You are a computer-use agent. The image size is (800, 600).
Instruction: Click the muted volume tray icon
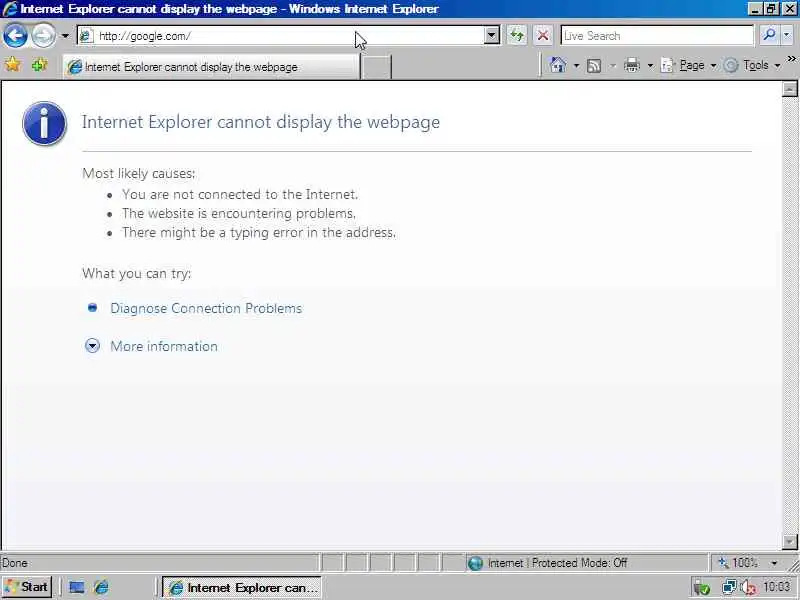tap(748, 588)
